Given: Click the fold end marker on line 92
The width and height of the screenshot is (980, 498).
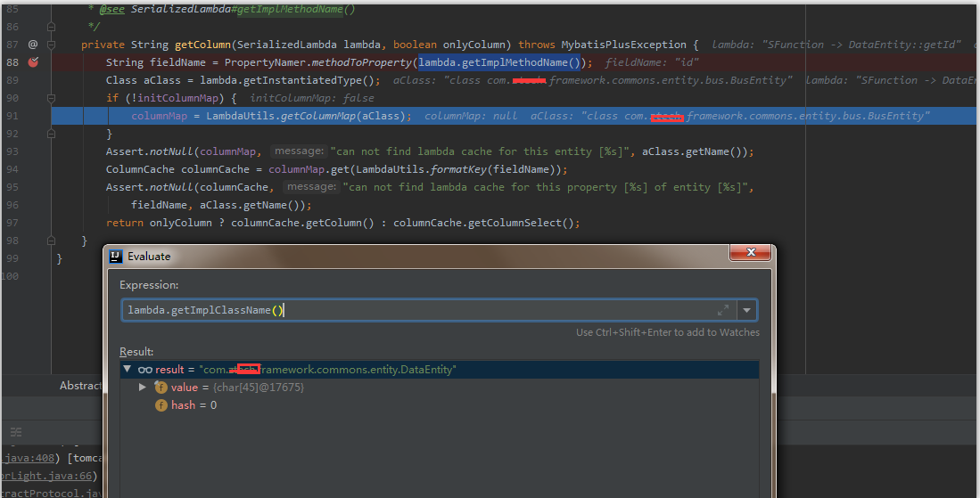Looking at the screenshot, I should tap(52, 134).
